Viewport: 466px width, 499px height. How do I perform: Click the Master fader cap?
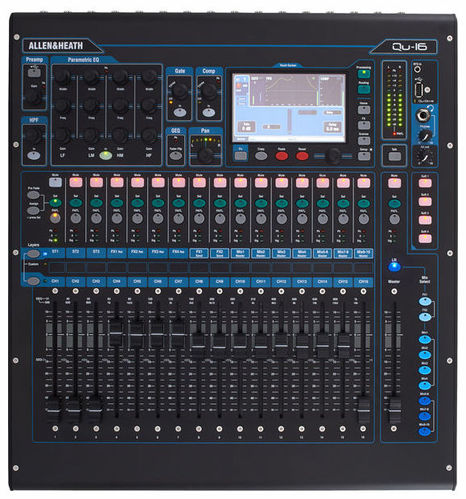point(395,407)
